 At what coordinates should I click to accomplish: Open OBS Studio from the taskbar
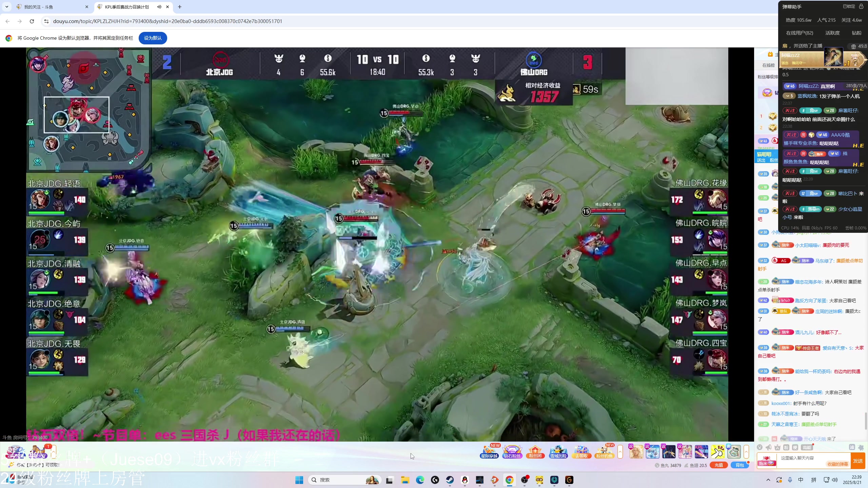tap(525, 480)
